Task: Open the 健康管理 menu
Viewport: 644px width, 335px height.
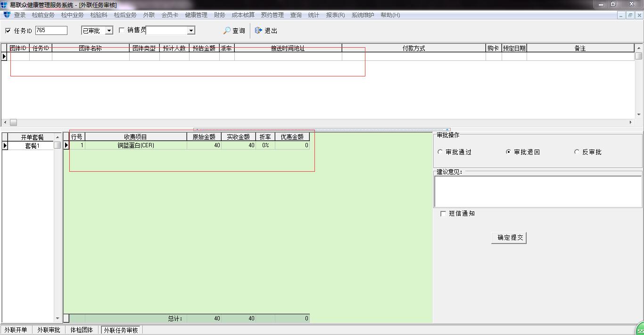Action: point(196,15)
